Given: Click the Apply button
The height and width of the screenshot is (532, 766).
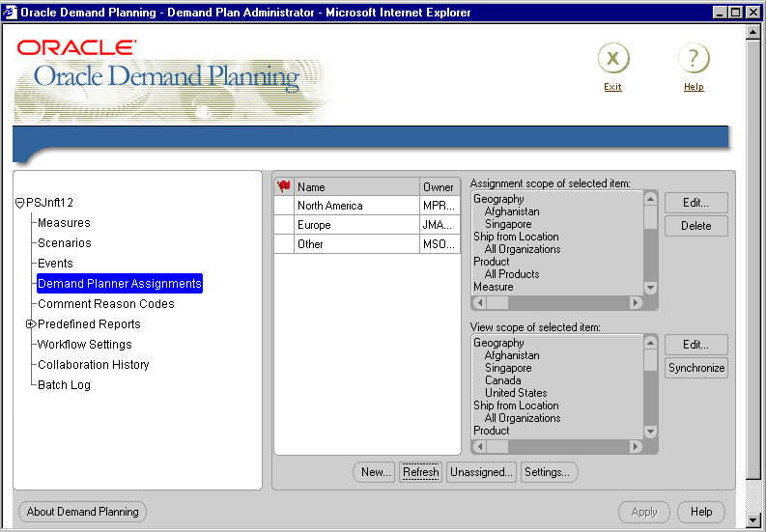Looking at the screenshot, I should 644,512.
